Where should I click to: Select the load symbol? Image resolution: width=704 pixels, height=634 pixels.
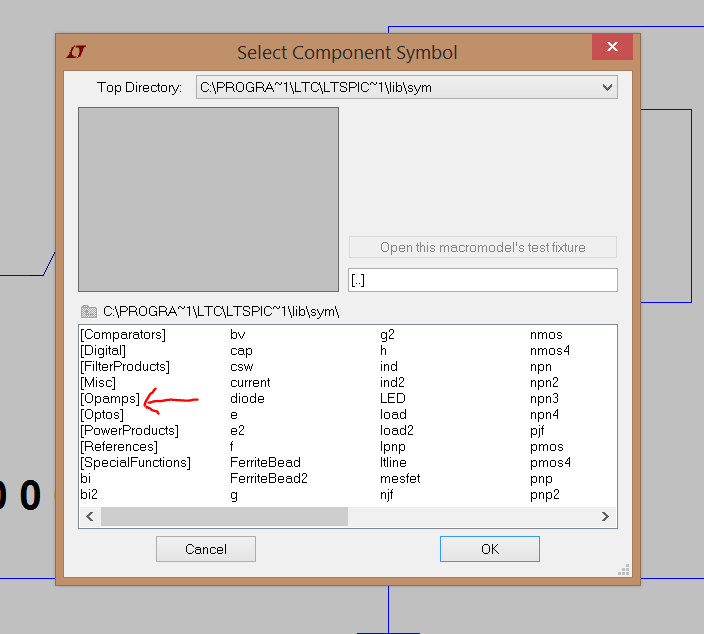pyautogui.click(x=393, y=415)
